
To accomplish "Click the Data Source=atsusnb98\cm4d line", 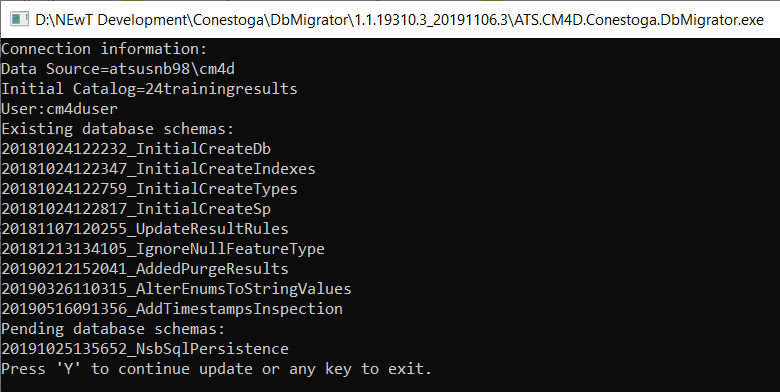I will click(x=118, y=69).
